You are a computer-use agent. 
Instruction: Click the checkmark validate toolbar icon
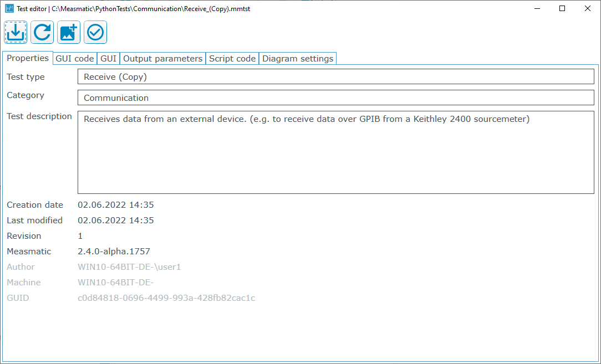(x=95, y=32)
